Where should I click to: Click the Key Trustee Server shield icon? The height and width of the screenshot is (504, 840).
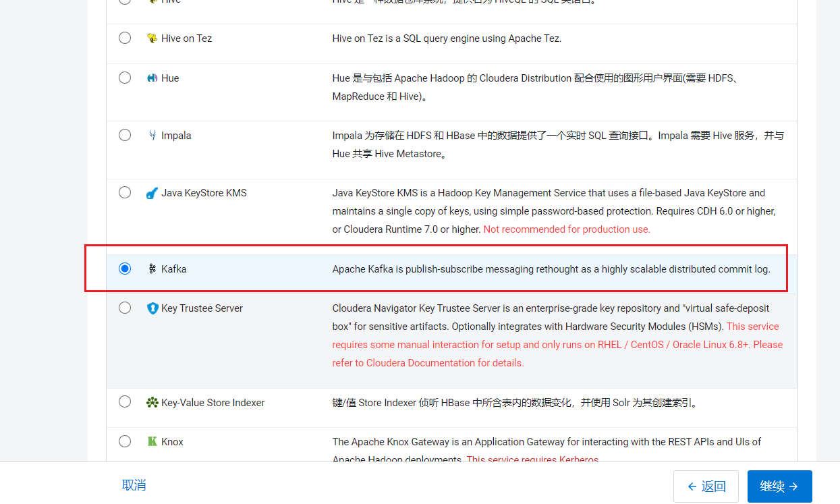point(152,308)
